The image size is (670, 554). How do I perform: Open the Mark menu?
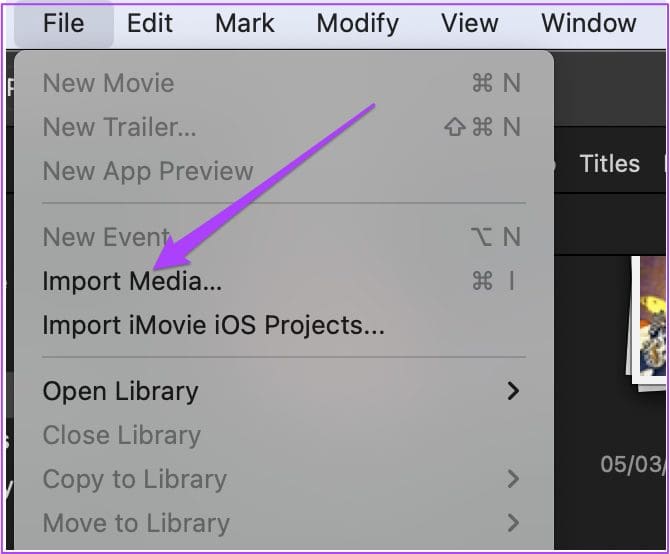[x=244, y=23]
